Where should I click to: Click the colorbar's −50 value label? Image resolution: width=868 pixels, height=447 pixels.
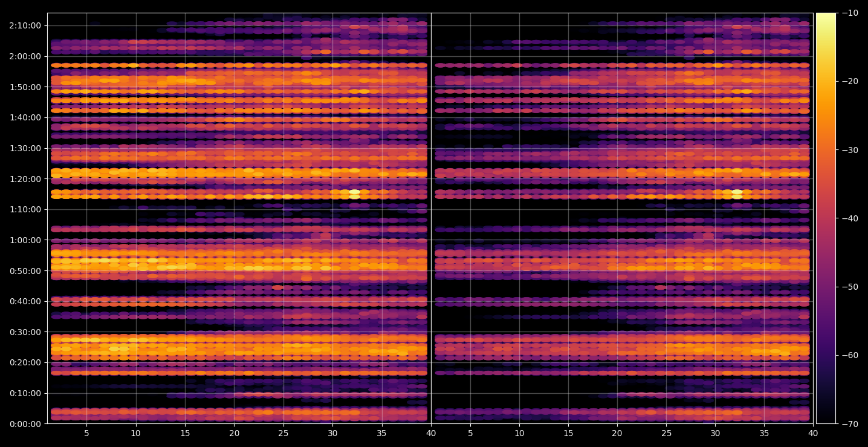tap(850, 287)
